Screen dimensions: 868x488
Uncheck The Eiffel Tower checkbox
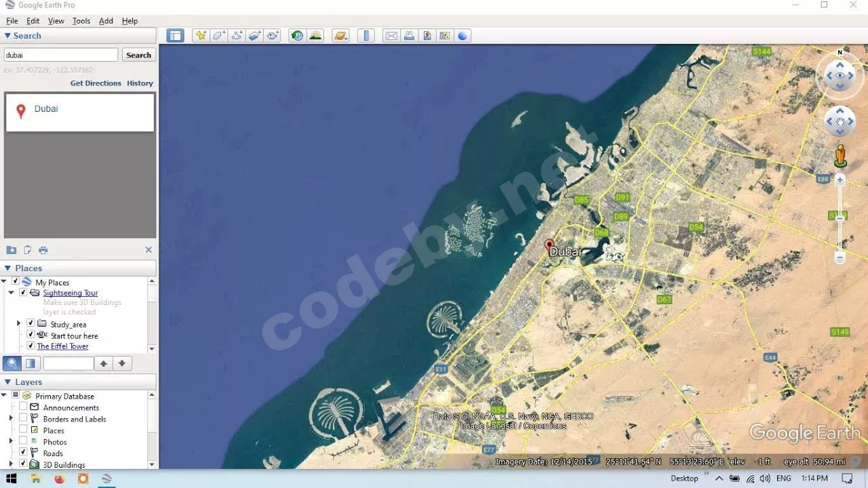pyautogui.click(x=31, y=346)
